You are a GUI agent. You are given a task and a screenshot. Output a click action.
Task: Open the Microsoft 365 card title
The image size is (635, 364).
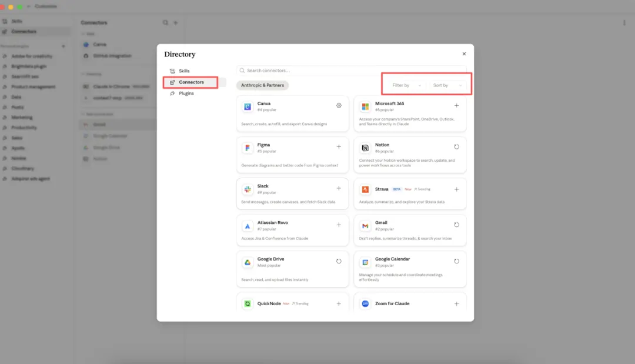390,103
